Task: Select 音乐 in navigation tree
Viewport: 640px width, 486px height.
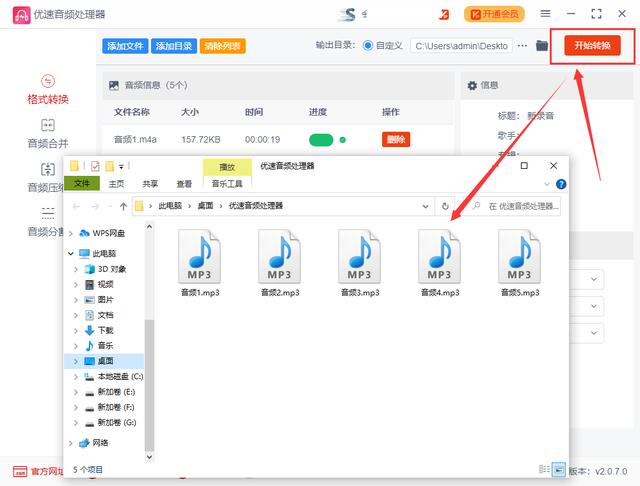Action: click(105, 346)
